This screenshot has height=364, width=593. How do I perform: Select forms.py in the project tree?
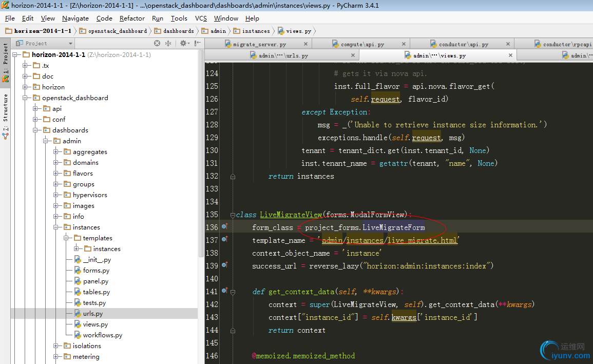[96, 270]
